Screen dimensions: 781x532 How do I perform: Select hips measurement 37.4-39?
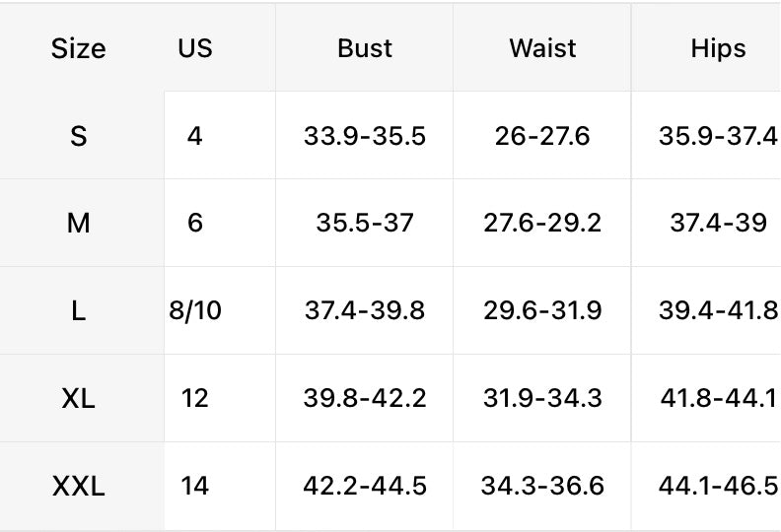(718, 224)
